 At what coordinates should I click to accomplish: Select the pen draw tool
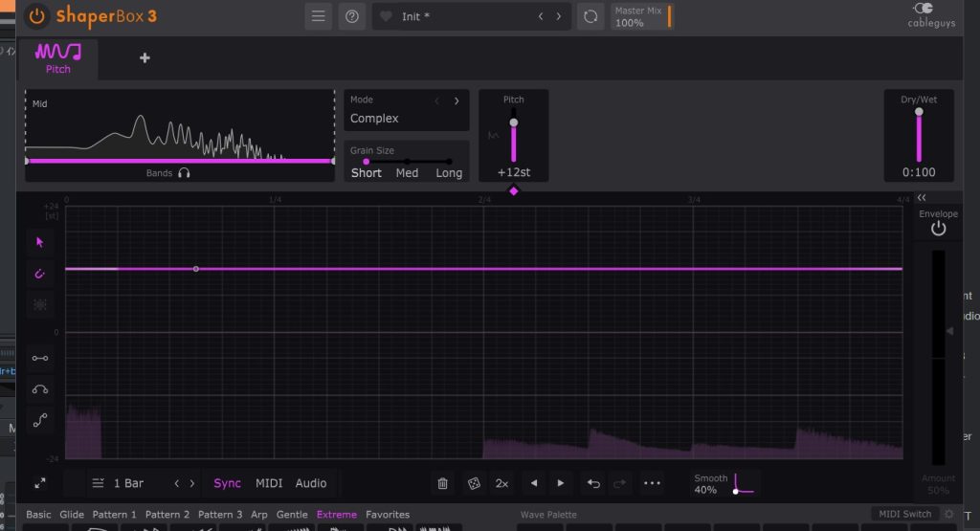40,274
